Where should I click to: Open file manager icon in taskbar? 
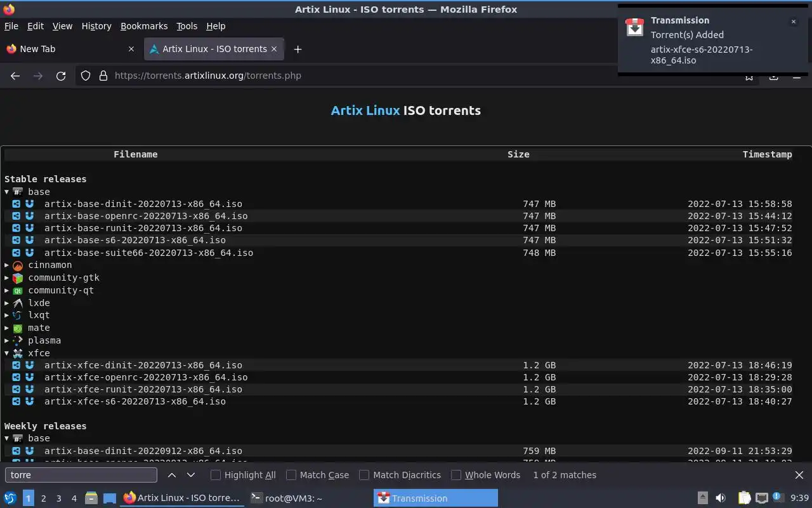(91, 498)
